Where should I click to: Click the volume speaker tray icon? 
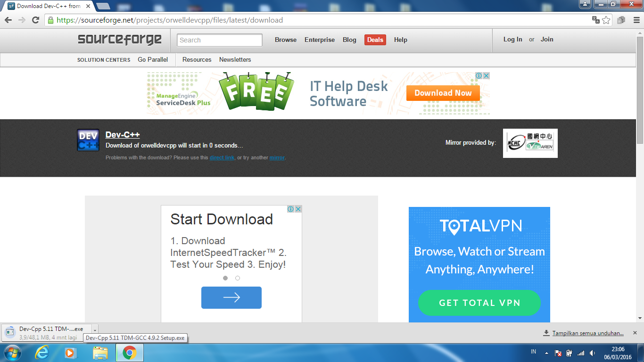pyautogui.click(x=592, y=353)
